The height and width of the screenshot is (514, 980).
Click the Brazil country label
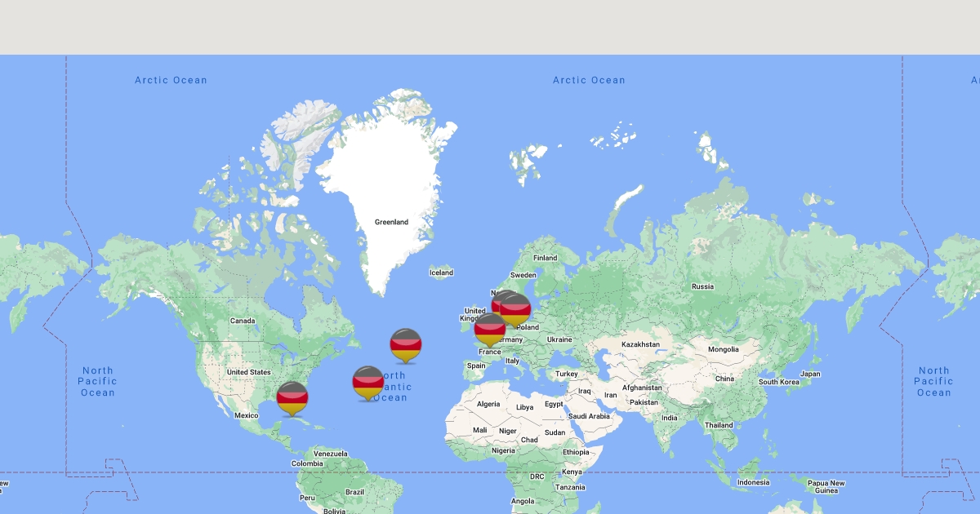click(x=354, y=492)
